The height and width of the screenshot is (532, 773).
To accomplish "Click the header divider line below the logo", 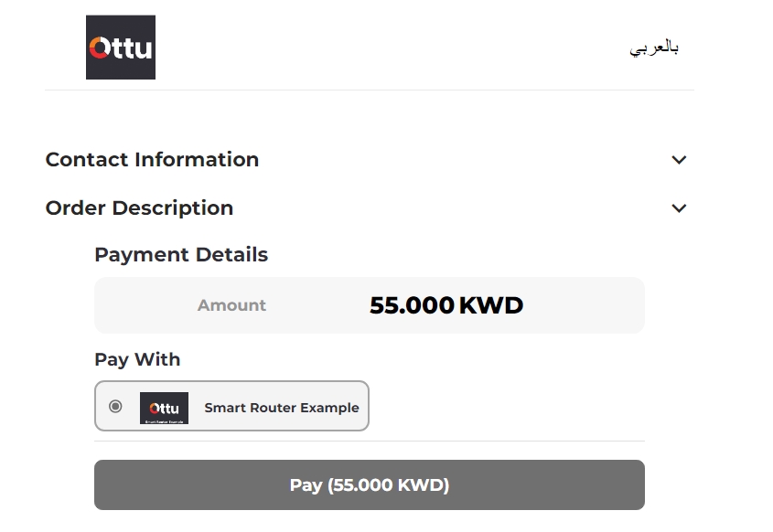I will click(370, 90).
